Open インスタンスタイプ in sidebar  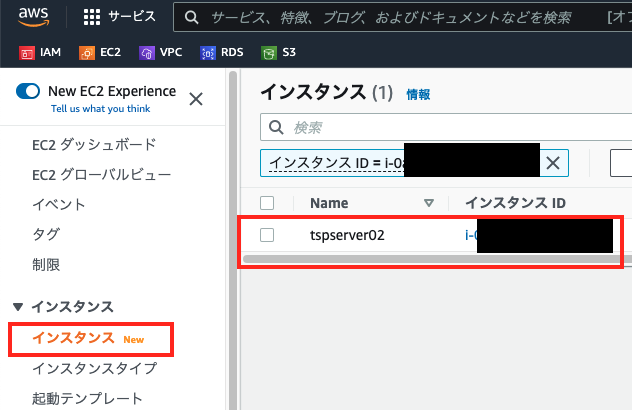[94, 368]
